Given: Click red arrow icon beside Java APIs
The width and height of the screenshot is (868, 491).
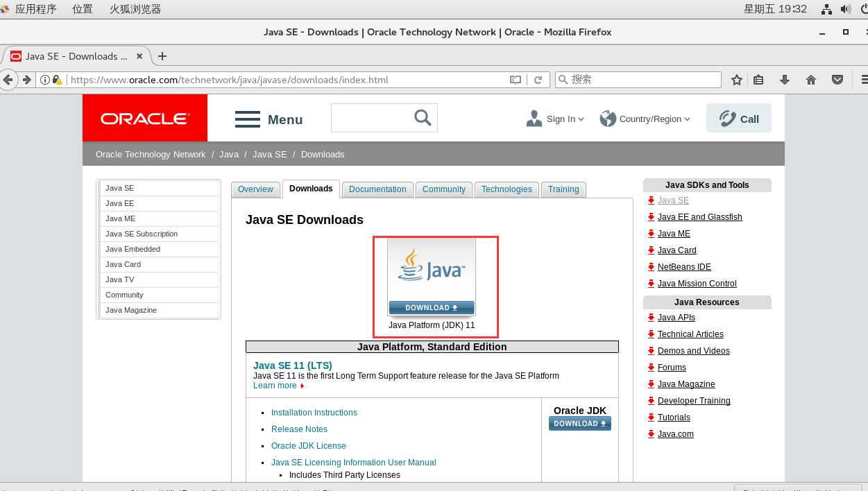Looking at the screenshot, I should pos(651,318).
